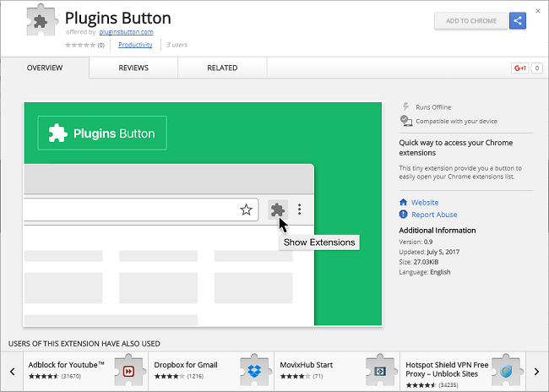Image resolution: width=549 pixels, height=392 pixels.
Task: Click the Report Abuse link
Action: tap(434, 215)
